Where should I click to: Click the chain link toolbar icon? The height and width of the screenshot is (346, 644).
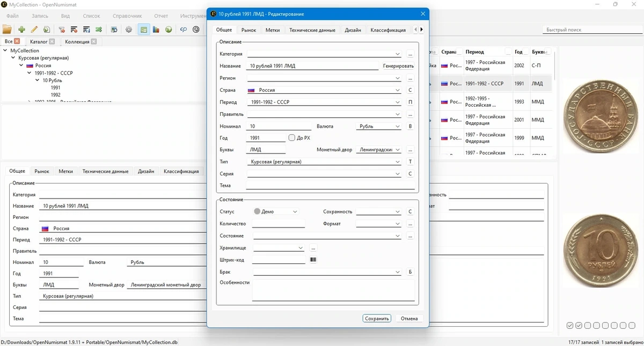click(x=183, y=30)
